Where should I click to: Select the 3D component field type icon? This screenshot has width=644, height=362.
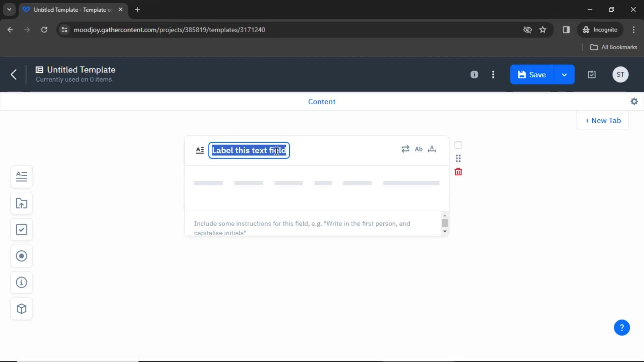(x=21, y=308)
